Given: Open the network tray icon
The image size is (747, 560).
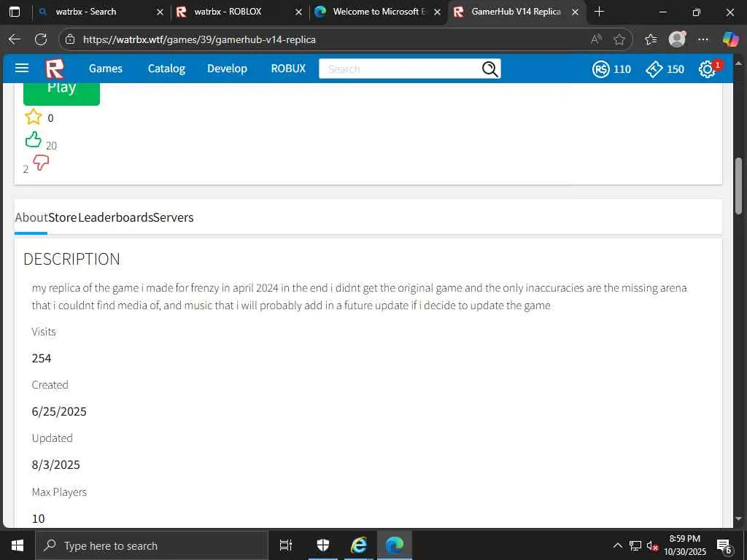Looking at the screenshot, I should 635,545.
